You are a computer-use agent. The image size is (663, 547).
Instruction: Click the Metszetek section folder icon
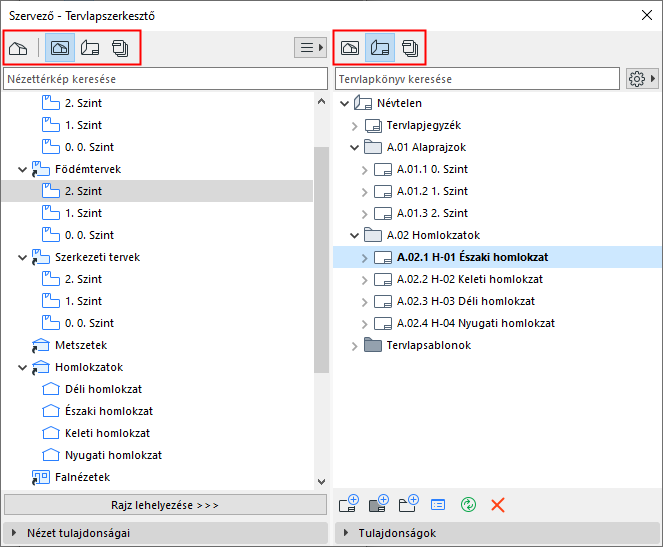[x=41, y=345]
